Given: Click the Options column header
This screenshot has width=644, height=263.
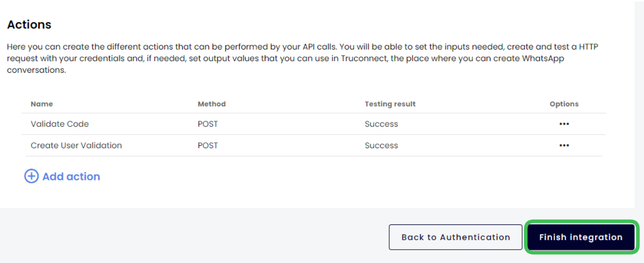Looking at the screenshot, I should point(564,104).
